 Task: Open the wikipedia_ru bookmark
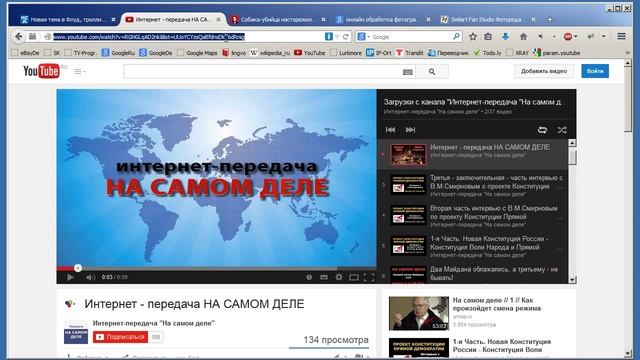pyautogui.click(x=270, y=53)
